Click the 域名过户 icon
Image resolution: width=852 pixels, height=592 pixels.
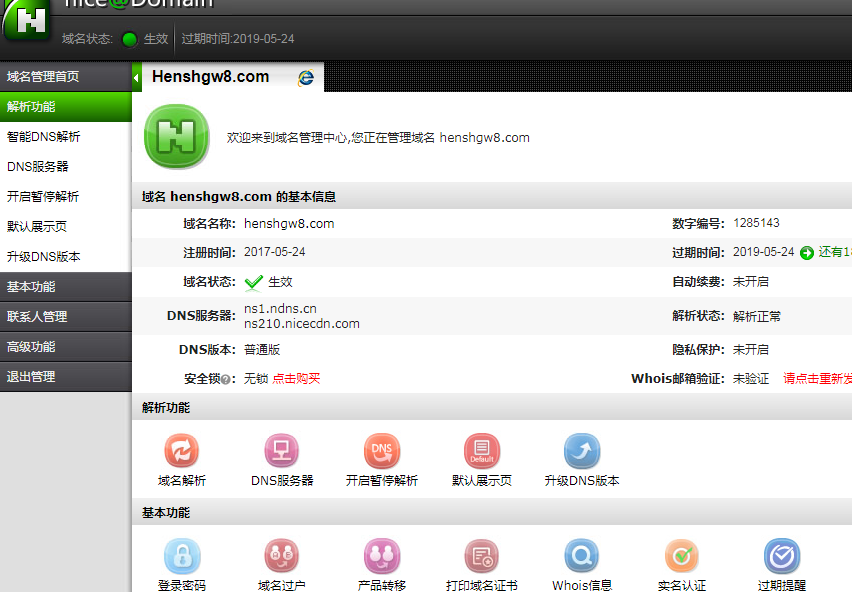point(281,556)
